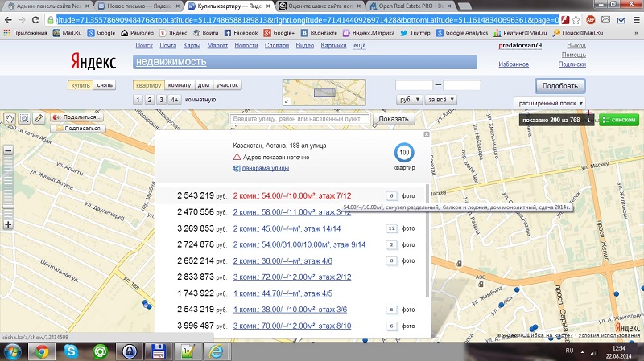
Task: Open the панорама улицы link
Action: [266, 168]
